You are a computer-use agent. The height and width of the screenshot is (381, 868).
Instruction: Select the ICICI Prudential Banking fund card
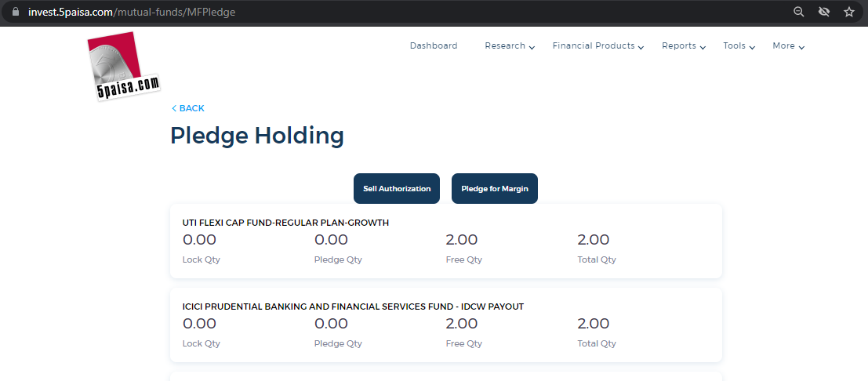(x=446, y=325)
